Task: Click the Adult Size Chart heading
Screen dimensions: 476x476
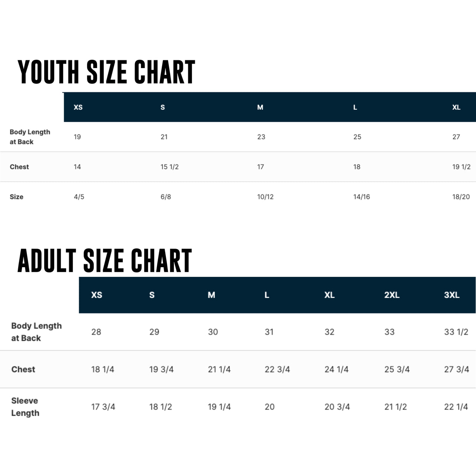Action: tap(104, 261)
